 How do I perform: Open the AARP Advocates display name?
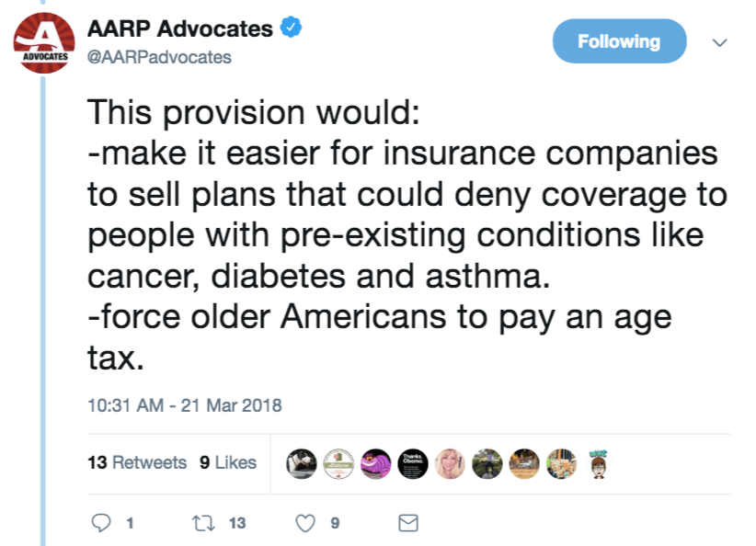(x=180, y=28)
